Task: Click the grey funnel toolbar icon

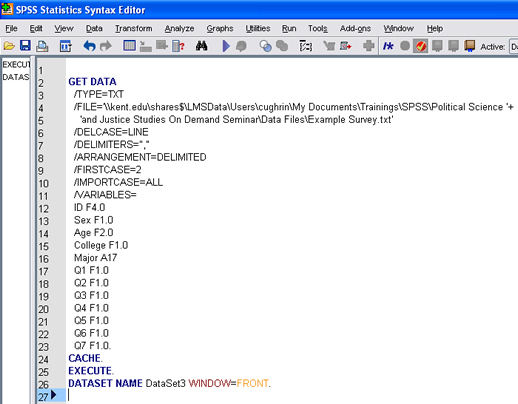Action: pyautogui.click(x=329, y=46)
